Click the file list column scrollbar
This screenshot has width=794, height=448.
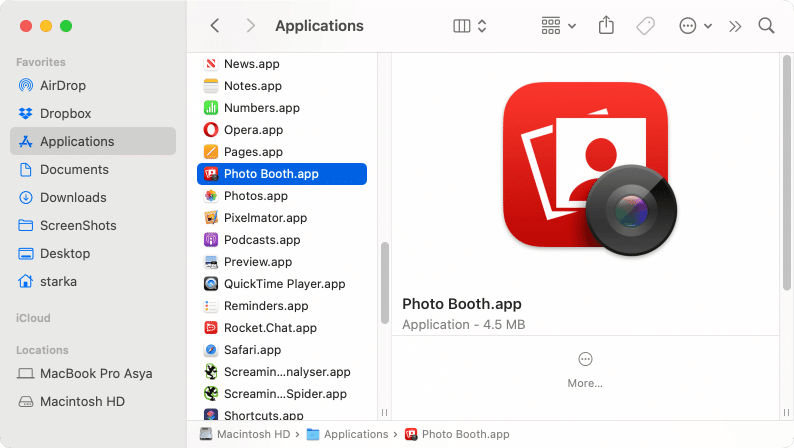point(385,283)
